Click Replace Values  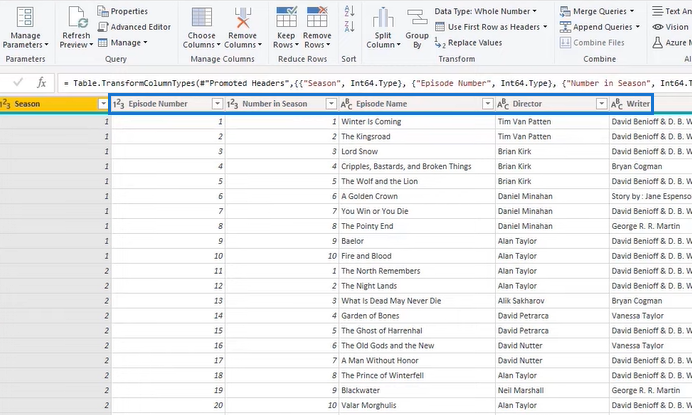(468, 43)
